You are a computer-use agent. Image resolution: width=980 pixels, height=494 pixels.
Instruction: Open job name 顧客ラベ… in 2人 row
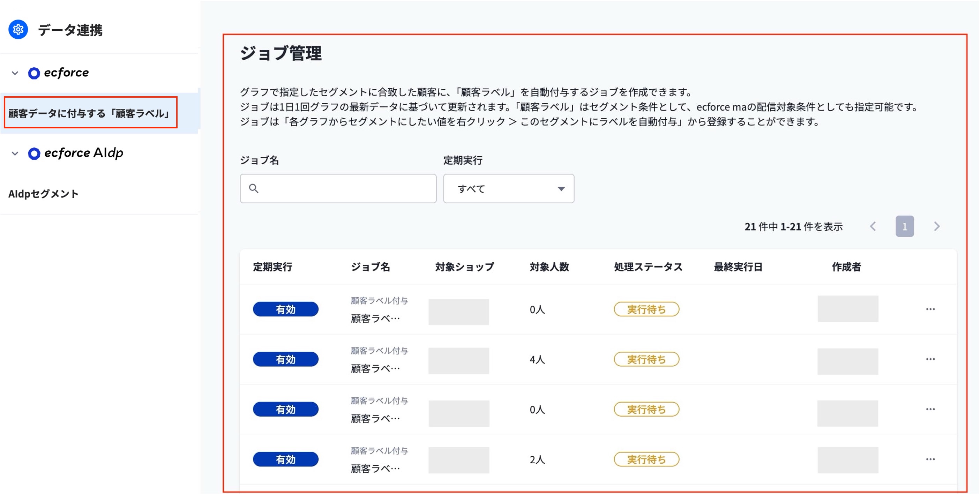375,469
